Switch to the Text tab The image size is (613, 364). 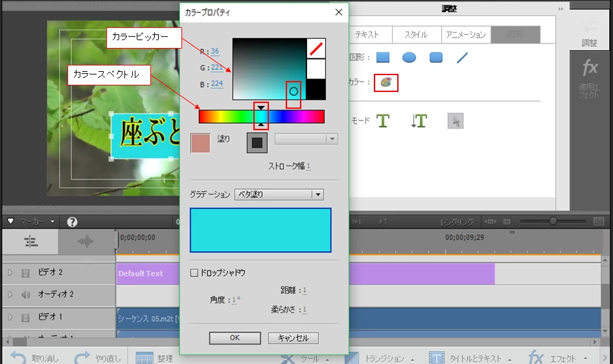[367, 34]
